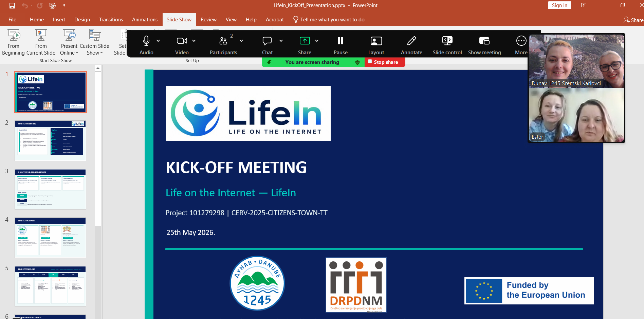Open Customize Quick Access Toolbar arrow
The width and height of the screenshot is (644, 319).
pyautogui.click(x=64, y=5)
